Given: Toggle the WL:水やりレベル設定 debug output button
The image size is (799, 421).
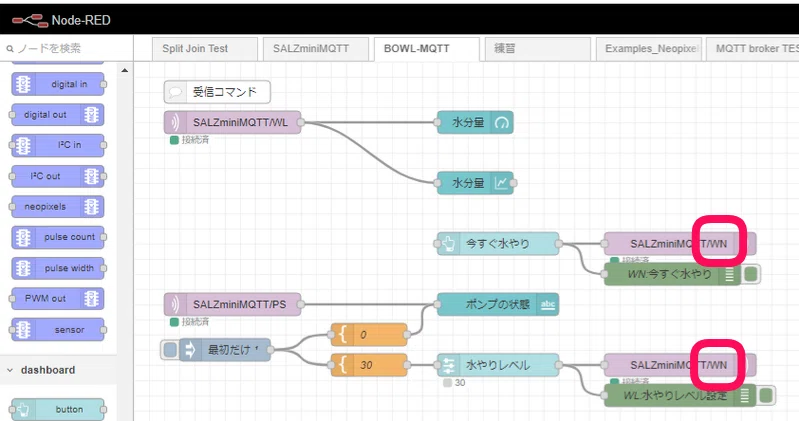Looking at the screenshot, I should pos(766,396).
